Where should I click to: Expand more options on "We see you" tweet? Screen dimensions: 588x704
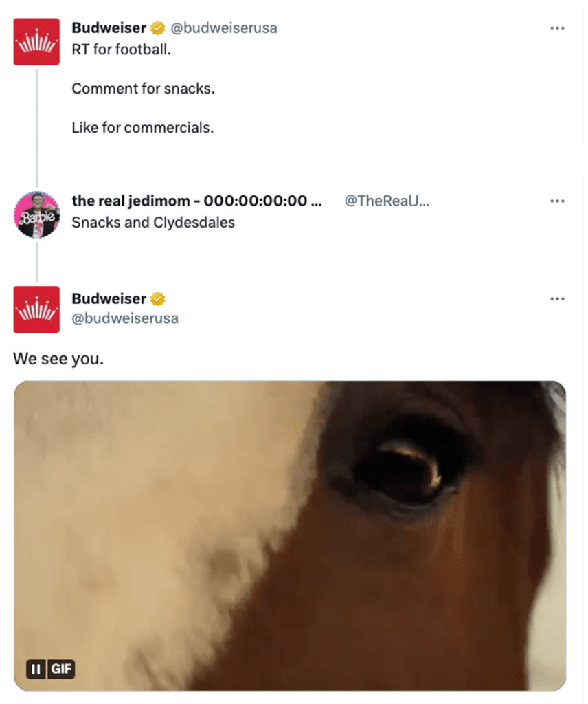pyautogui.click(x=557, y=299)
